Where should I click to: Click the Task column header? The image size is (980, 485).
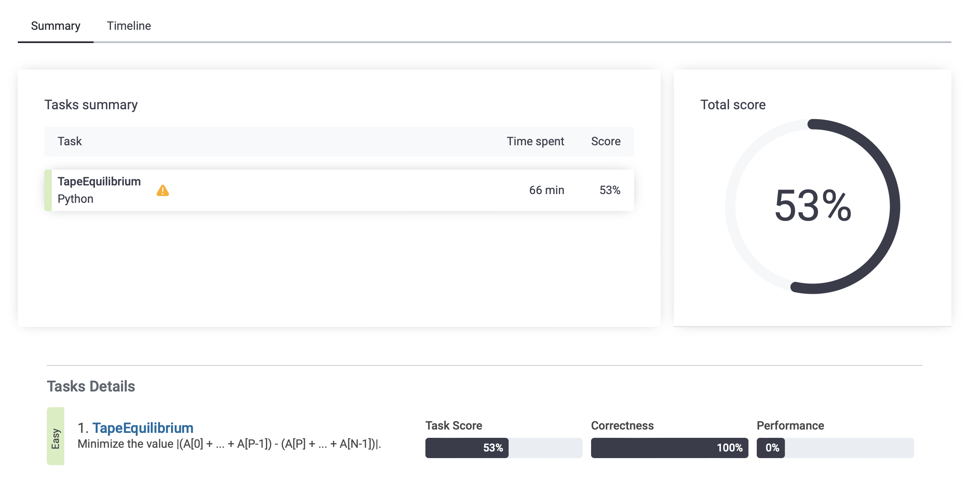[70, 142]
